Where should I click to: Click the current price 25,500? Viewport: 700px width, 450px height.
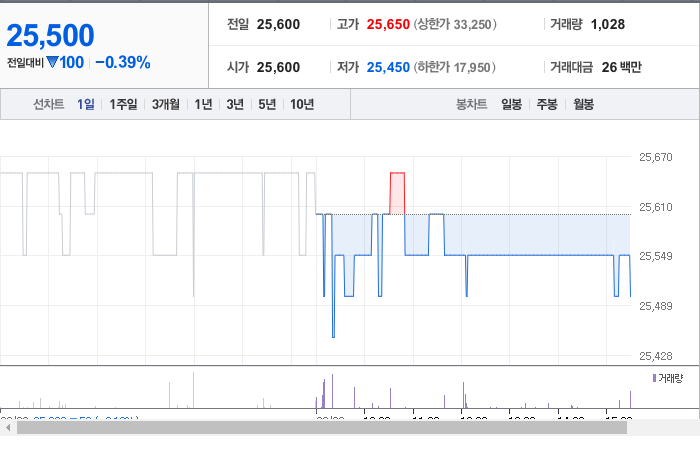[50, 35]
